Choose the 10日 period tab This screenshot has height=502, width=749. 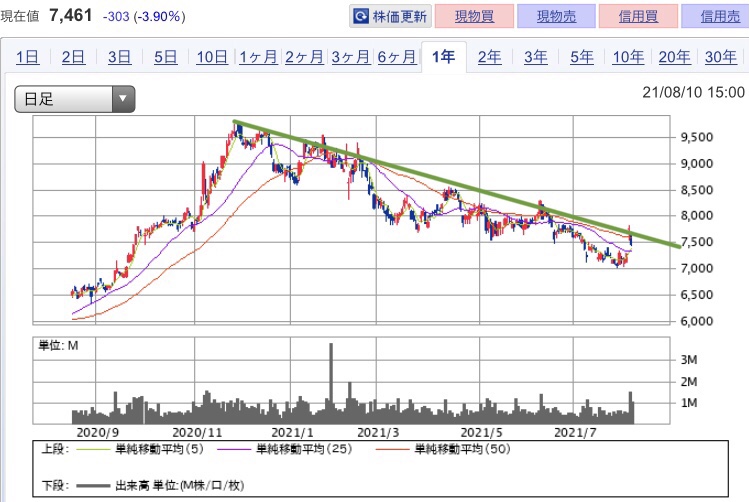[212, 57]
